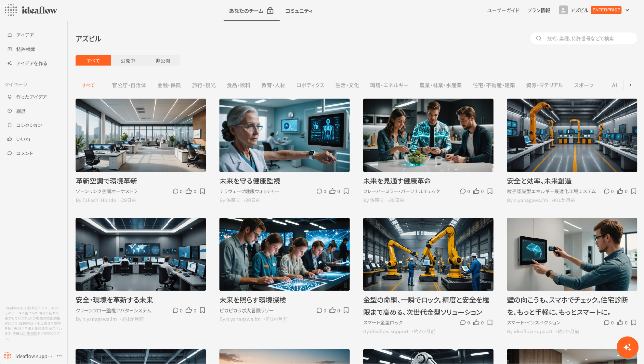The height and width of the screenshot is (364, 644).
Task: Filter ideas by 公開中
Action: point(128,61)
